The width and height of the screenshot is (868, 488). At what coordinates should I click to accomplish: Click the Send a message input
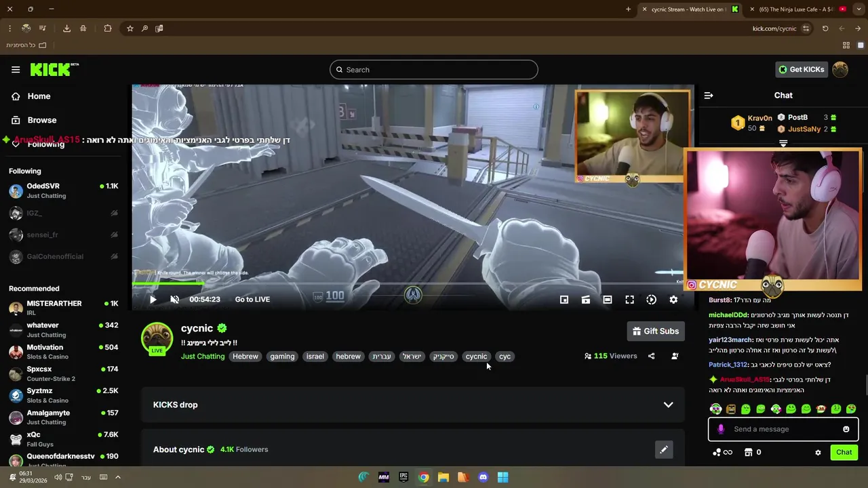tap(783, 429)
